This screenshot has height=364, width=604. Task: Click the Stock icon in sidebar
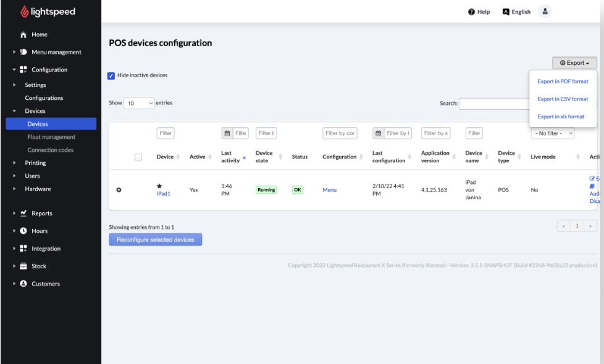point(23,267)
